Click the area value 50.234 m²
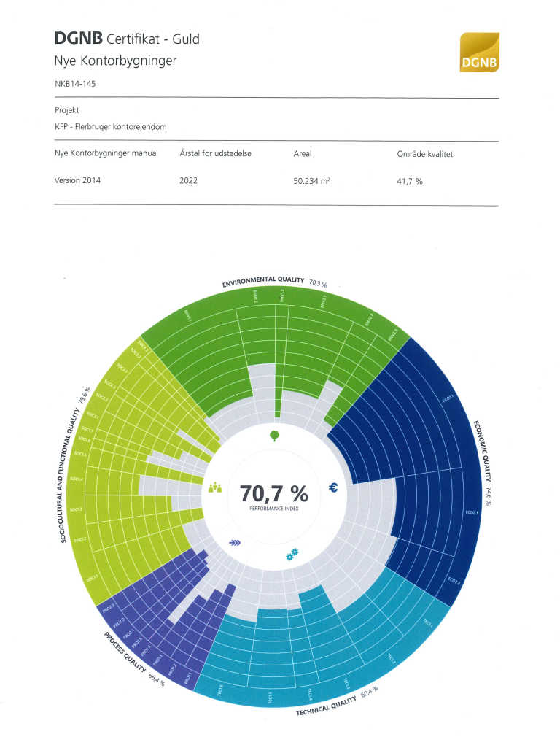The width and height of the screenshot is (560, 737). (313, 181)
